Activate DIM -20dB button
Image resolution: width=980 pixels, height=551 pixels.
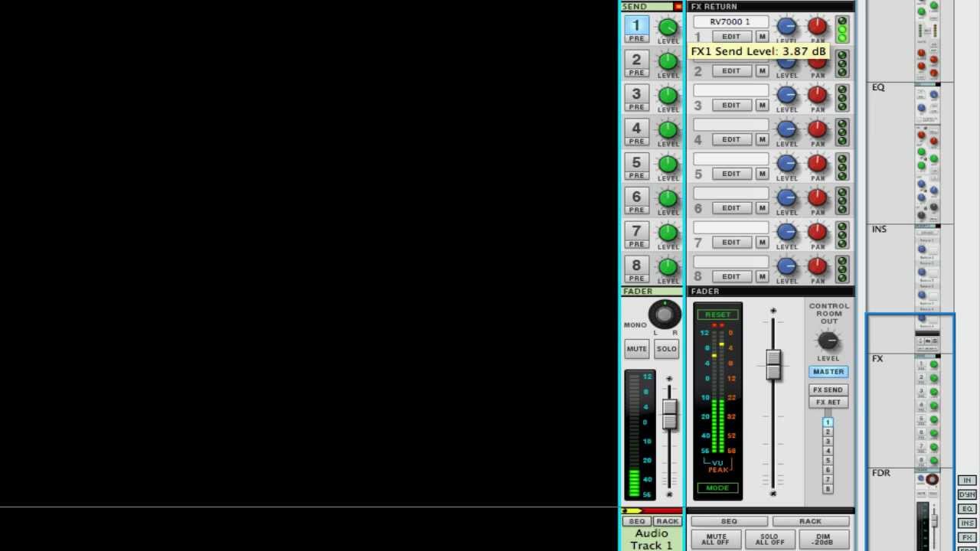(823, 540)
